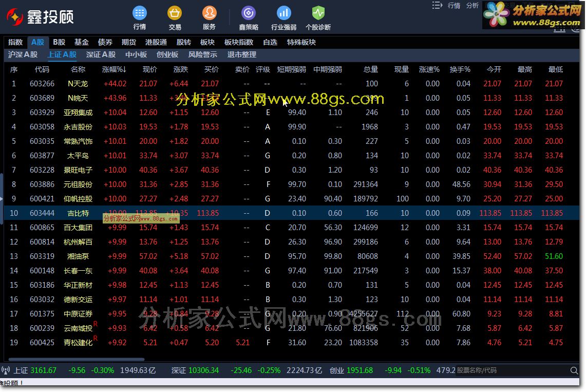
Task: Click the 深证 index value 10306.34
Action: [x=204, y=370]
